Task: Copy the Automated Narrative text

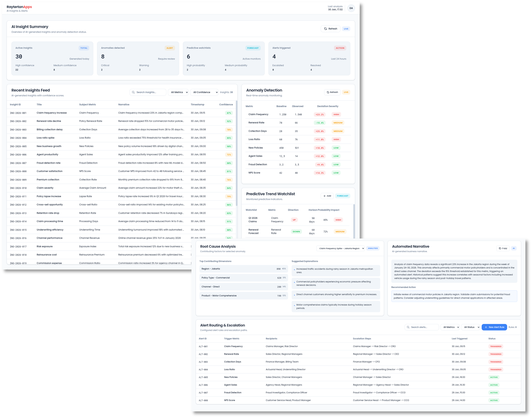Action: point(503,248)
